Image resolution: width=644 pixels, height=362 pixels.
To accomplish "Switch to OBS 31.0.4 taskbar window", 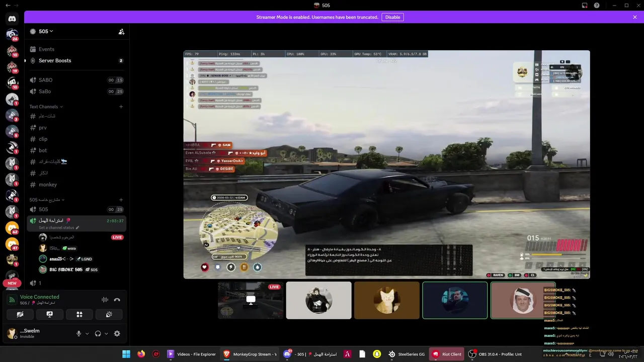I will coord(495,354).
